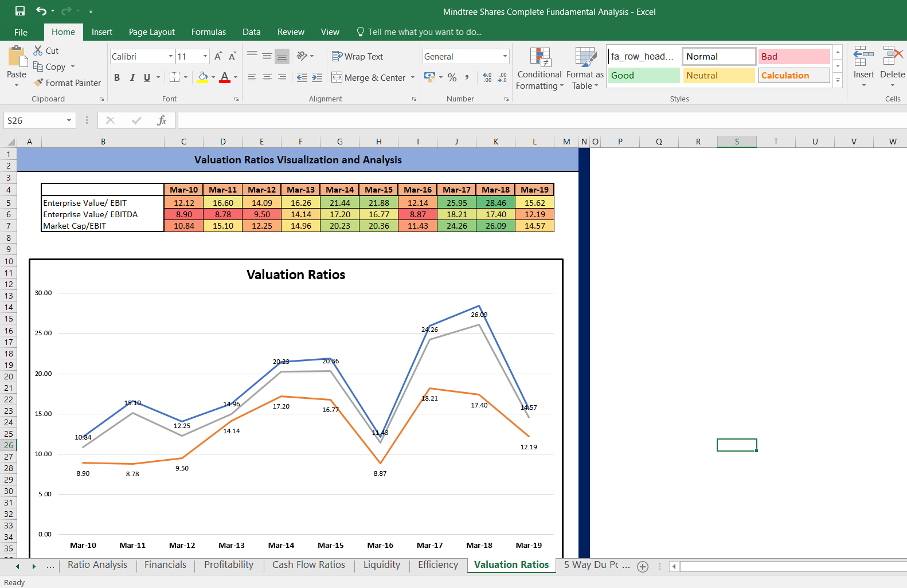This screenshot has height=588, width=907.
Task: Open the Font dialog launcher
Action: point(236,99)
